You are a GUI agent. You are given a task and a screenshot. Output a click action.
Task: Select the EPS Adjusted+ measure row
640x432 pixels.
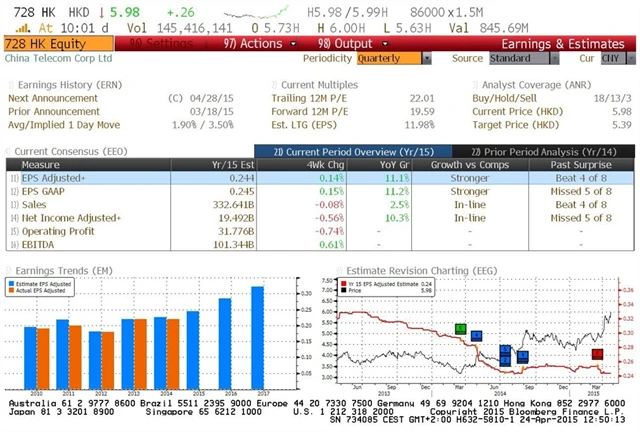[60, 176]
